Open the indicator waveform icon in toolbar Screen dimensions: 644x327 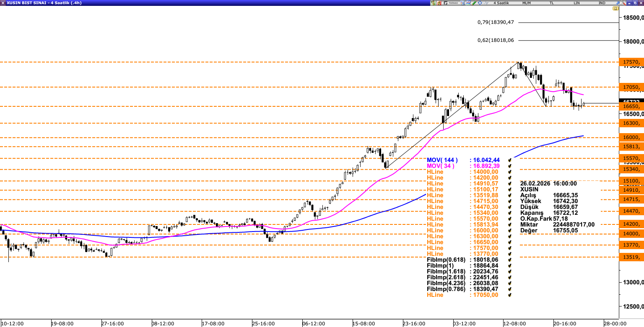tap(486, 3)
